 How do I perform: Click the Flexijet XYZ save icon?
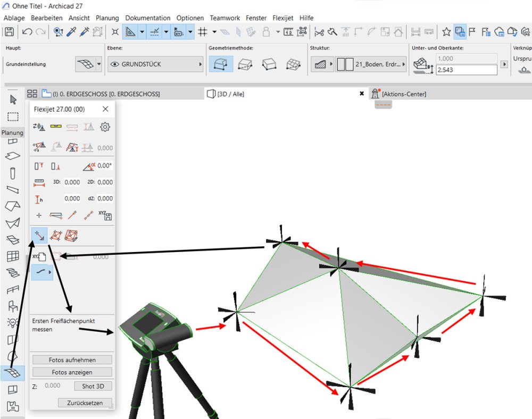pyautogui.click(x=105, y=215)
